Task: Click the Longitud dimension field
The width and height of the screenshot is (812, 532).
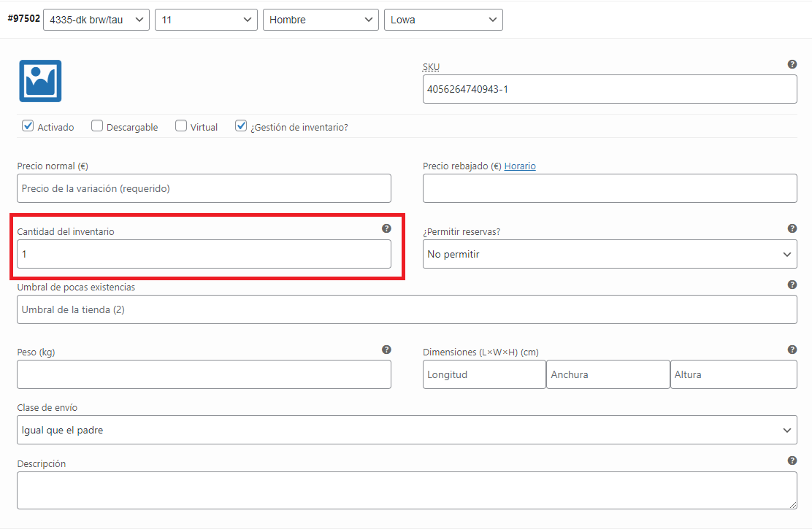Action: (484, 374)
